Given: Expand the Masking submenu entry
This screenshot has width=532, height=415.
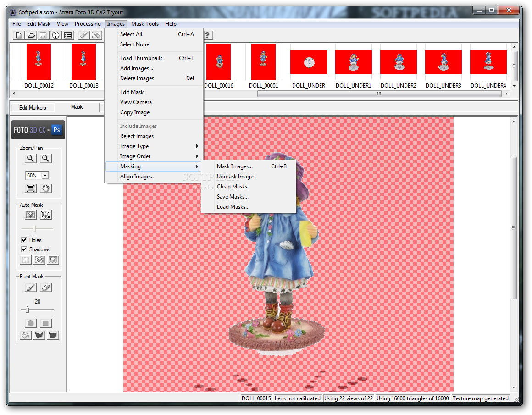Looking at the screenshot, I should (x=154, y=166).
